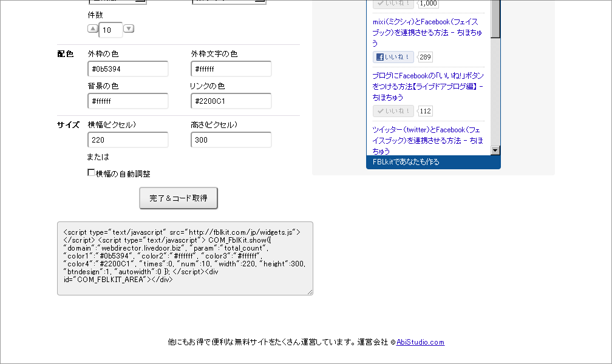The image size is (612, 364).
Task: Click the サイズ section heading
Action: point(68,125)
